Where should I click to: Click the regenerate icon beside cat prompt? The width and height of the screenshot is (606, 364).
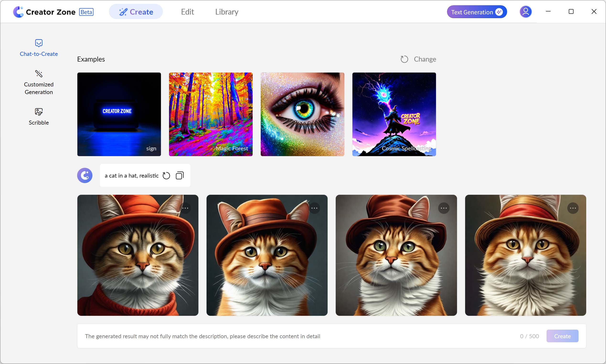166,176
